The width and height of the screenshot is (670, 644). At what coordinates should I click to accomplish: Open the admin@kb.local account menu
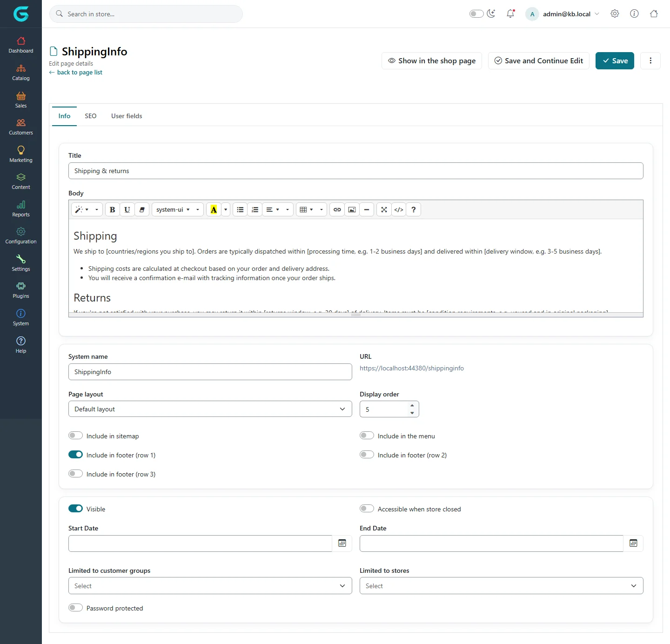(x=563, y=14)
